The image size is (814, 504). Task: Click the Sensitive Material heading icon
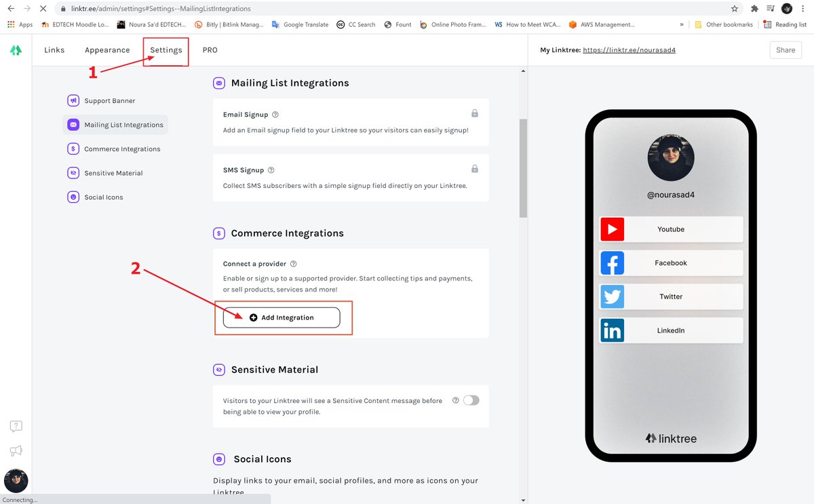point(219,370)
